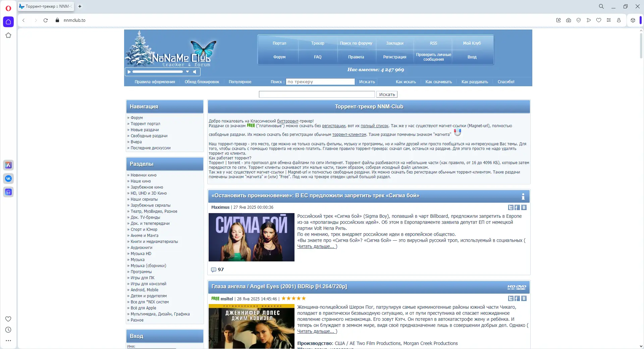The width and height of the screenshot is (644, 349).
Task: Open bookmarks star in Opera sidebar
Action: pyautogui.click(x=8, y=35)
